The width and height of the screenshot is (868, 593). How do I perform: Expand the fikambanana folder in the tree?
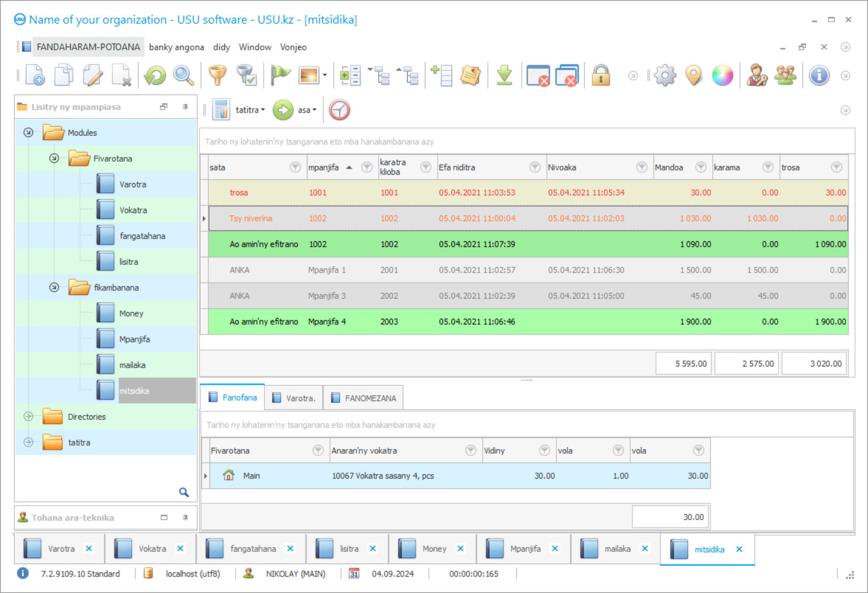point(54,287)
